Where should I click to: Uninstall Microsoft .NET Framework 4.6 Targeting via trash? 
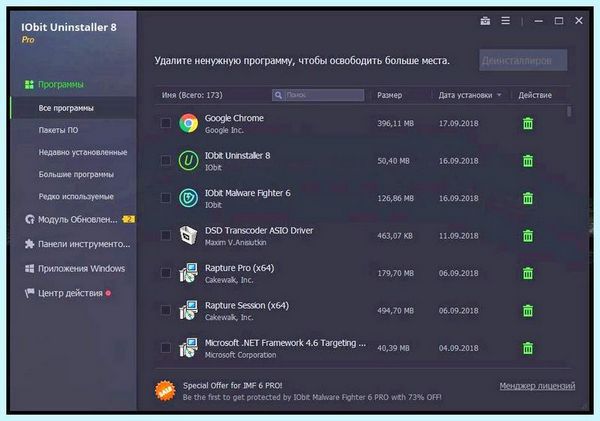click(528, 348)
